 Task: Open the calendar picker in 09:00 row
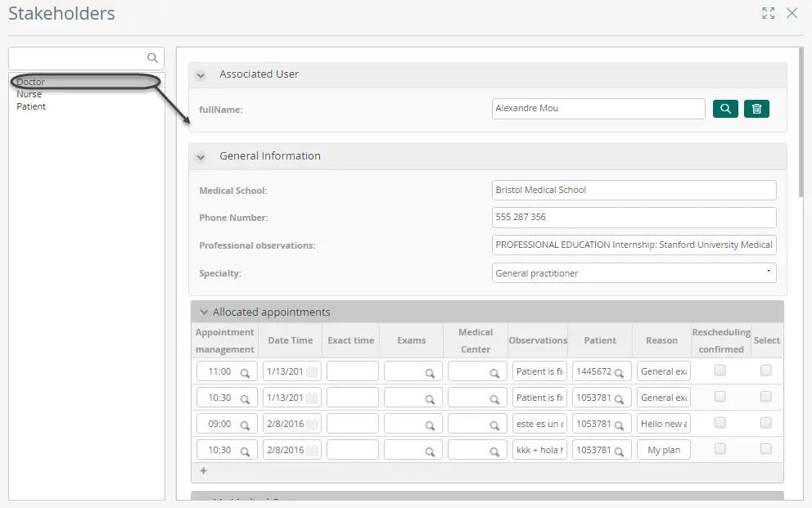312,425
